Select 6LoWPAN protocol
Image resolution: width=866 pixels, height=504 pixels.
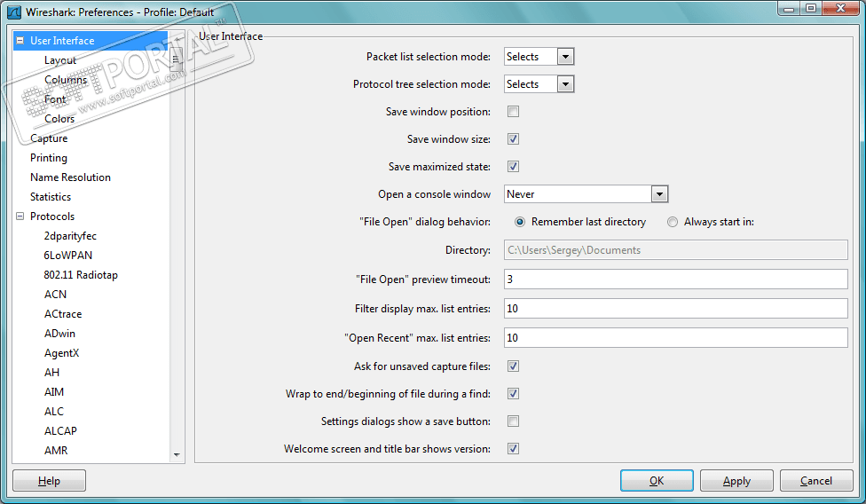point(68,255)
